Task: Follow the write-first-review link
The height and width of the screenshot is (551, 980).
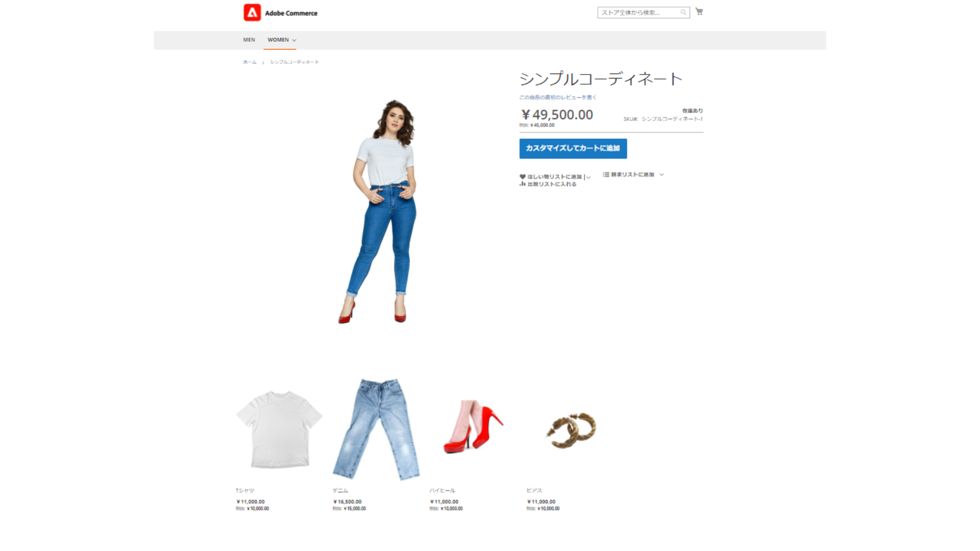Action: pyautogui.click(x=557, y=97)
